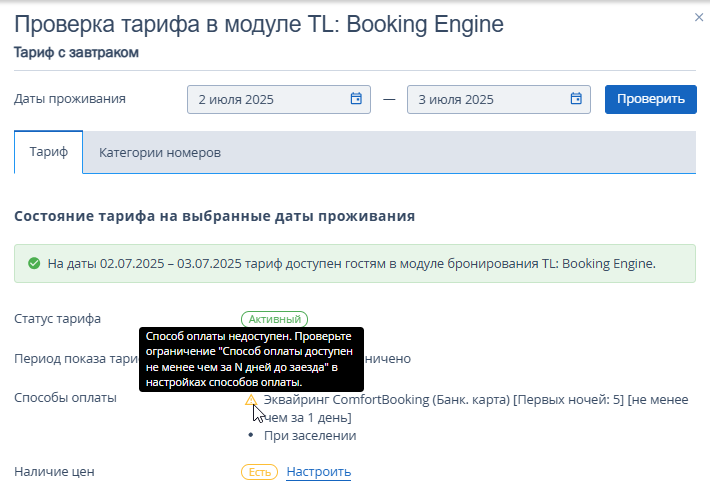The image size is (710, 499).
Task: Close the tariff check dialog
Action: click(x=699, y=17)
